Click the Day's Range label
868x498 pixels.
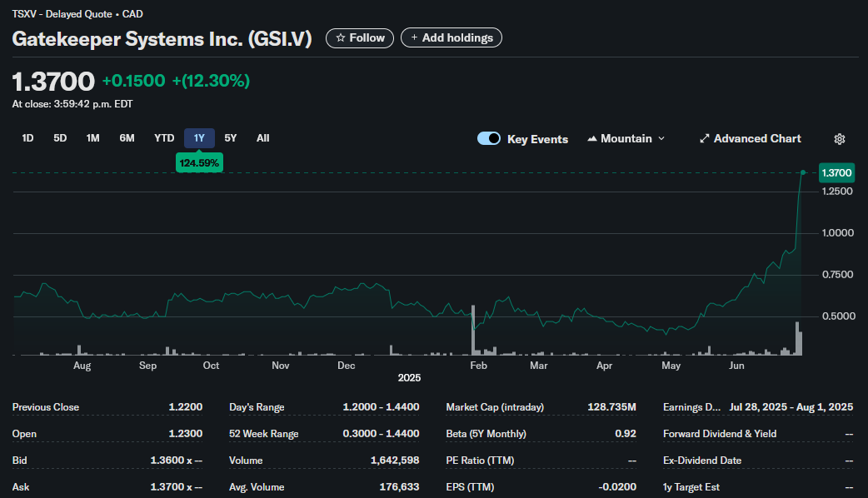[257, 407]
